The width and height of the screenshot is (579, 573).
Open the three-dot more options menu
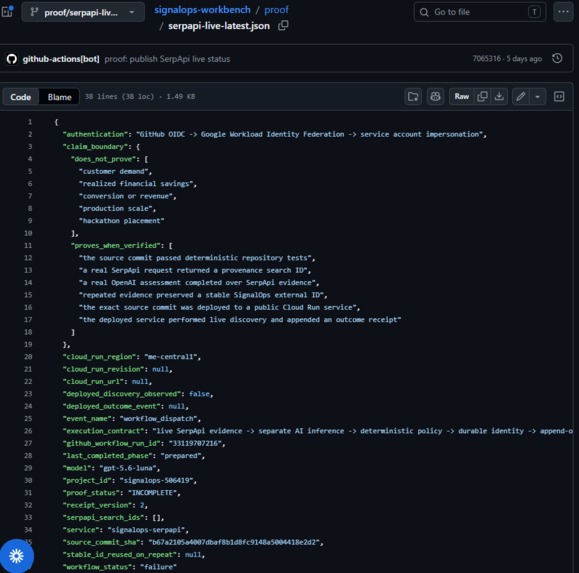click(x=563, y=12)
